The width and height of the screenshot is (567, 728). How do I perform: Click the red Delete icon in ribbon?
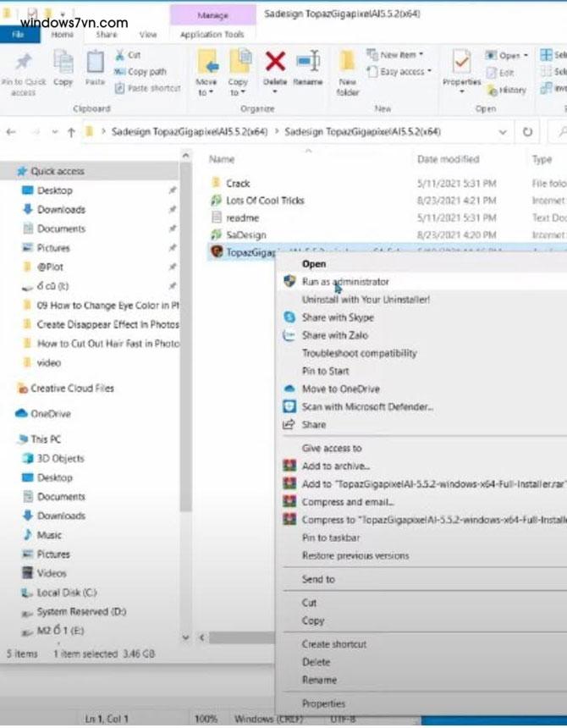point(275,63)
